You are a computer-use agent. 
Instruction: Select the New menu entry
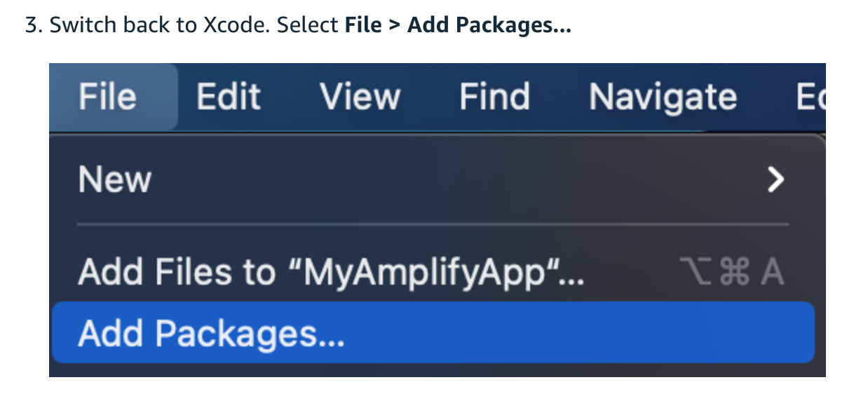[433, 180]
